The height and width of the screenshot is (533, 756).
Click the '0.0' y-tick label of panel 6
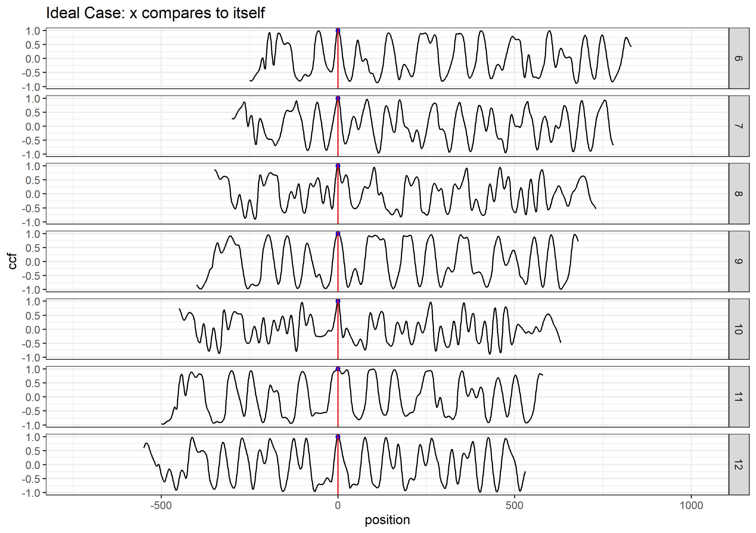click(32, 59)
